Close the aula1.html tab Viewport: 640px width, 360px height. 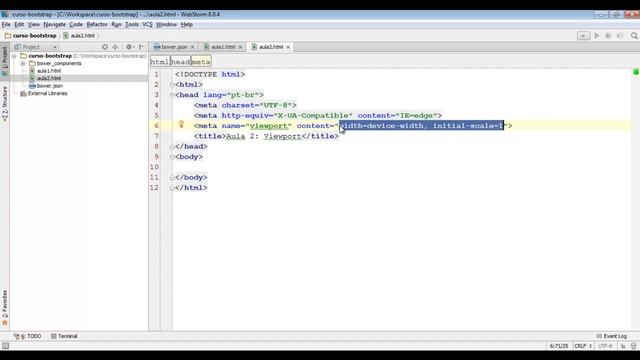point(240,47)
